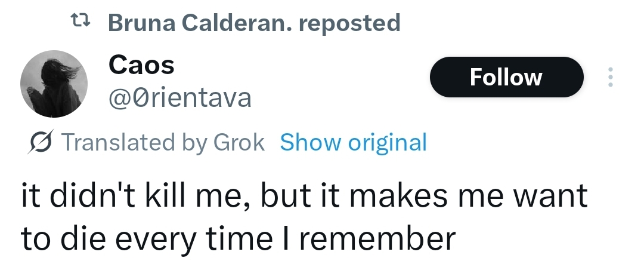Open the three-dot more options menu

click(609, 77)
